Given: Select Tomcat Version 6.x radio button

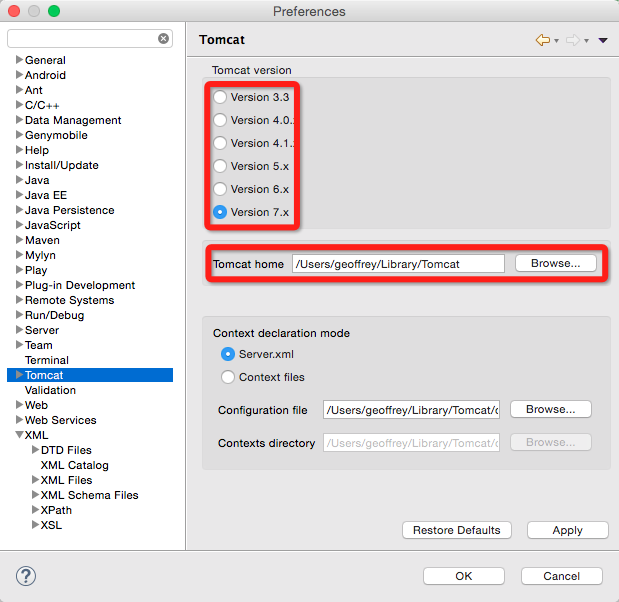Looking at the screenshot, I should (x=220, y=189).
